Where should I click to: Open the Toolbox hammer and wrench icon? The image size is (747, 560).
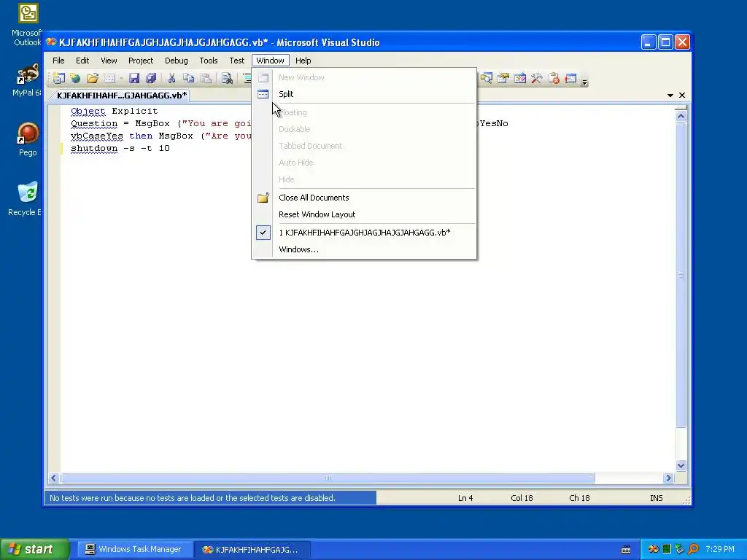click(x=536, y=78)
